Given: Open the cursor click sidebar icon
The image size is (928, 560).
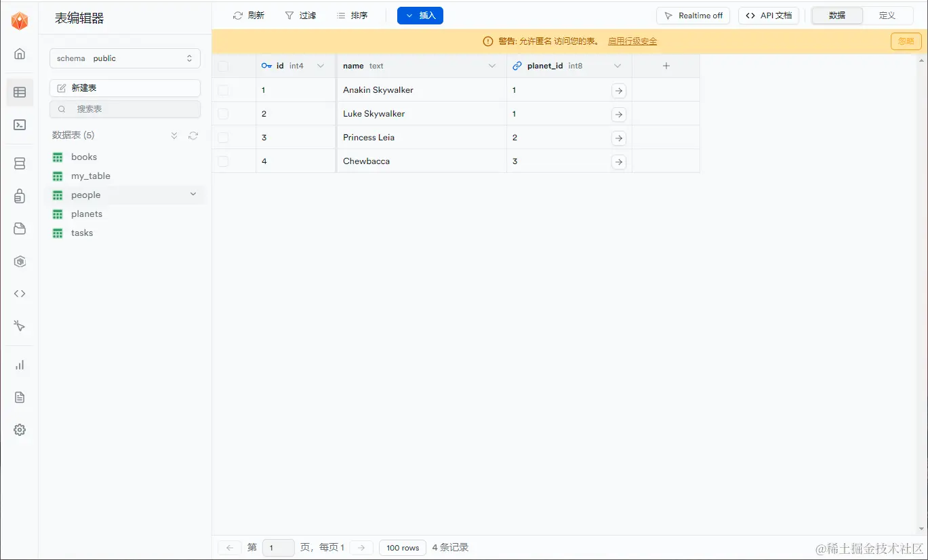Looking at the screenshot, I should [x=20, y=326].
